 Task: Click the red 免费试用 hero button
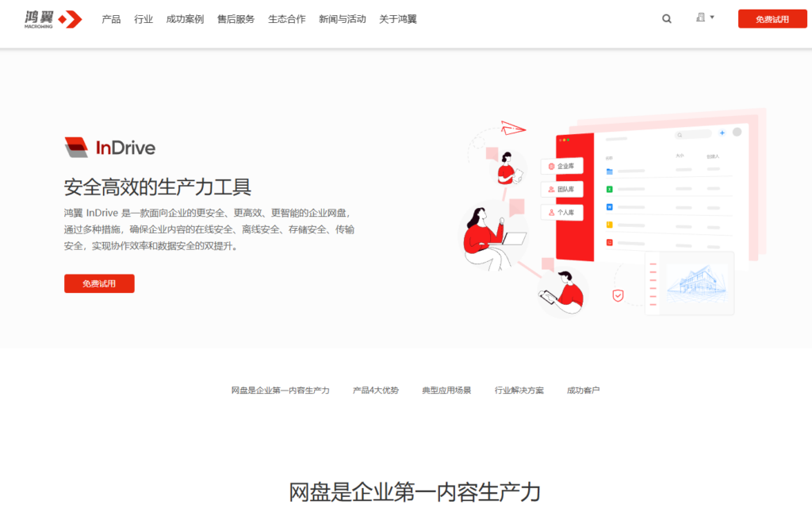pos(98,283)
